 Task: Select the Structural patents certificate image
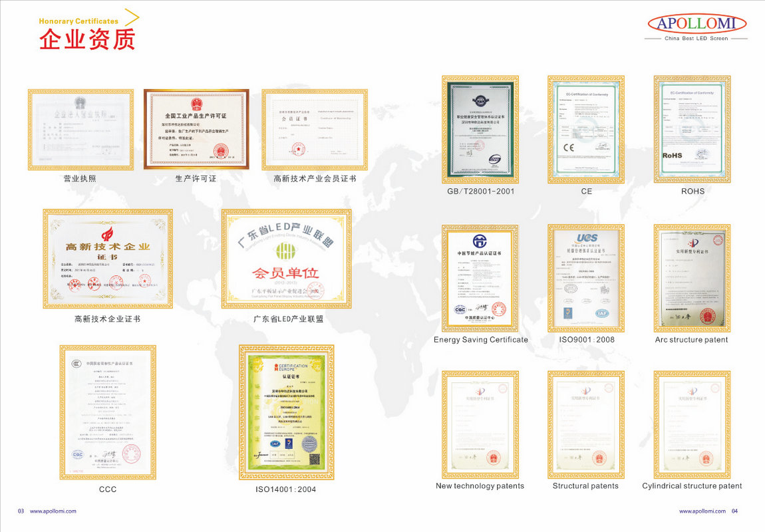coord(586,425)
